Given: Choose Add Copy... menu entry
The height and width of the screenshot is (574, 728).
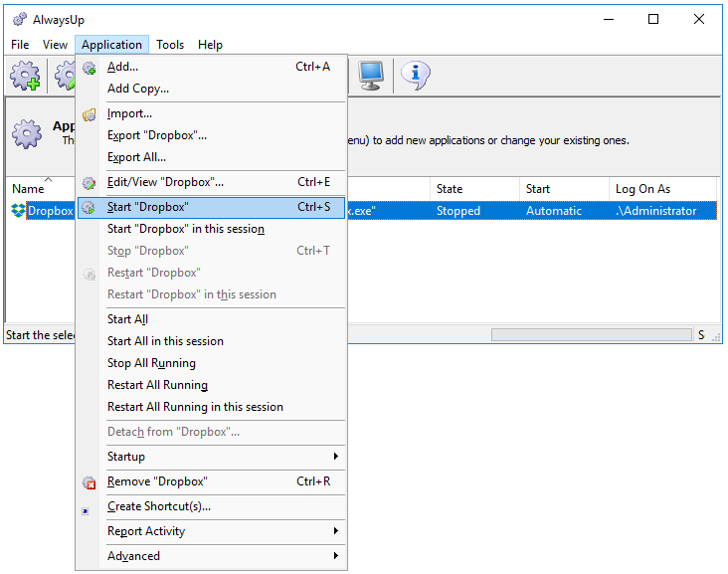Looking at the screenshot, I should pos(211,89).
